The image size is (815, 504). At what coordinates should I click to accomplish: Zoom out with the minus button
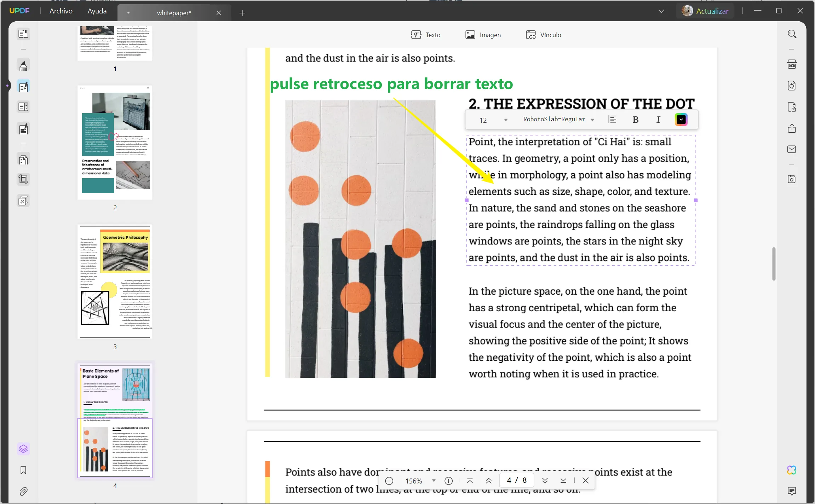click(x=389, y=481)
